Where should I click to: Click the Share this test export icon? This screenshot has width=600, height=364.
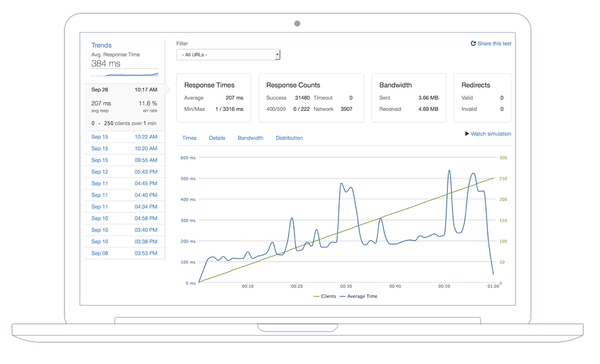click(x=473, y=43)
